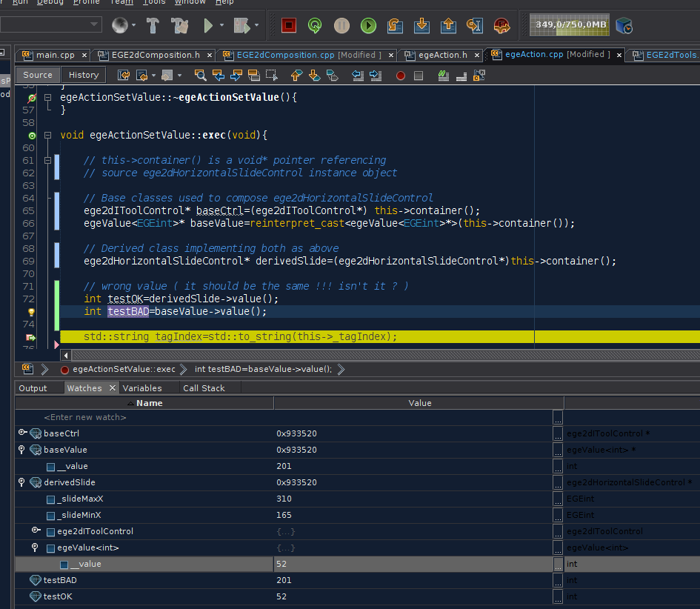Restart the debugging session (green circular arrow)

pos(315,25)
